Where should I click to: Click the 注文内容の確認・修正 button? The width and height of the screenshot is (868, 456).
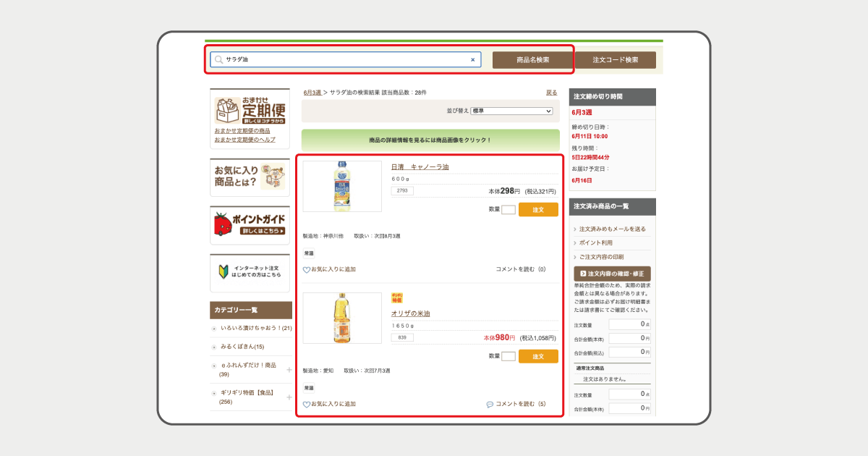[x=612, y=274]
